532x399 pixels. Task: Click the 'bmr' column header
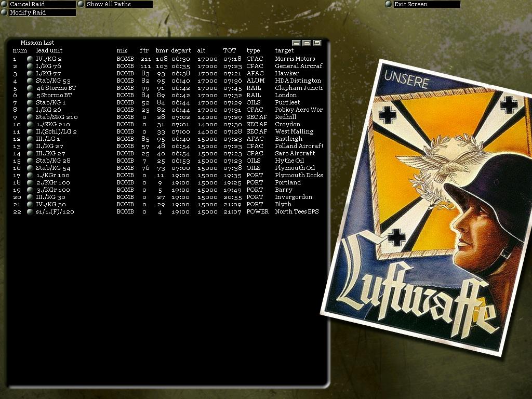click(x=162, y=50)
